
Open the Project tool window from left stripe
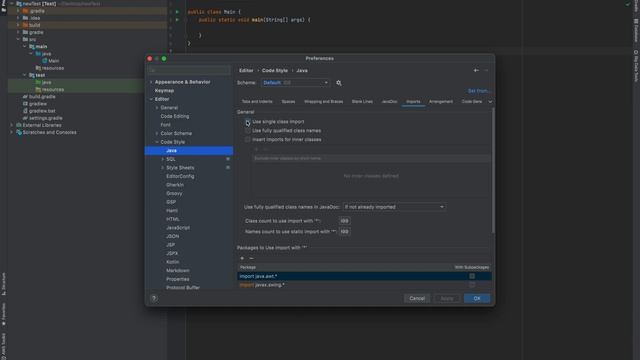[x=3, y=7]
